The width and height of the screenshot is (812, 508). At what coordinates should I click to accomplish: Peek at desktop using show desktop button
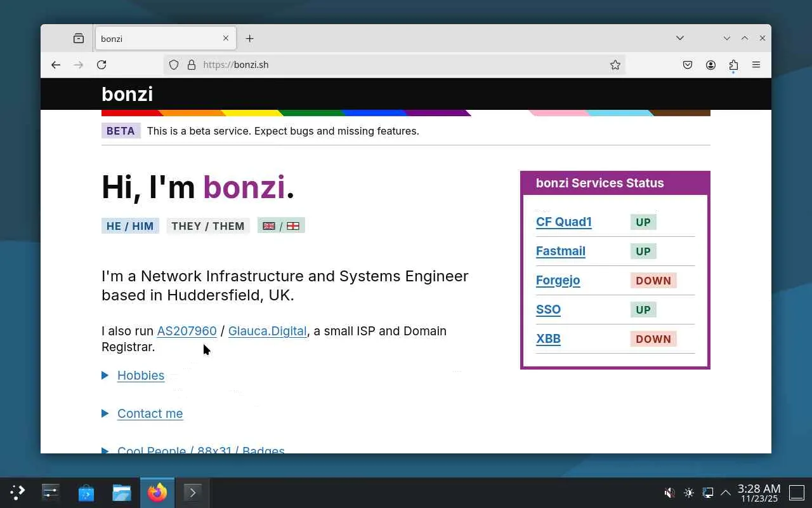pyautogui.click(x=797, y=492)
